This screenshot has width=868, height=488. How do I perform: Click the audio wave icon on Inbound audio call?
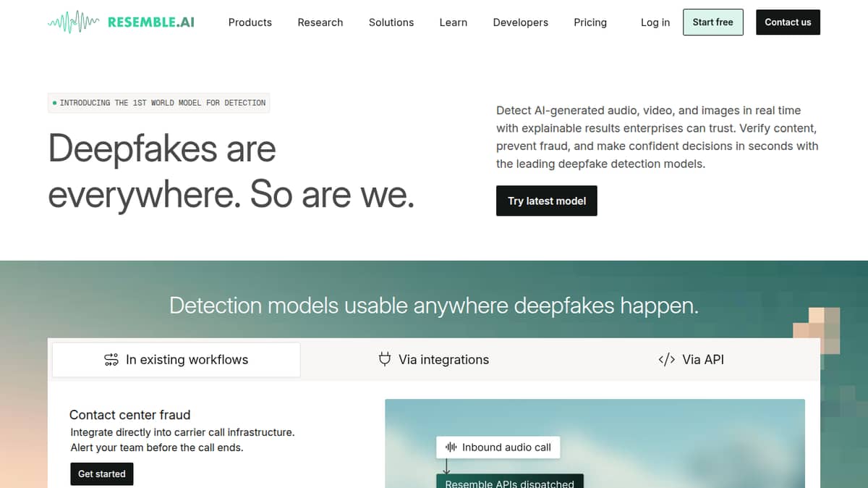451,447
